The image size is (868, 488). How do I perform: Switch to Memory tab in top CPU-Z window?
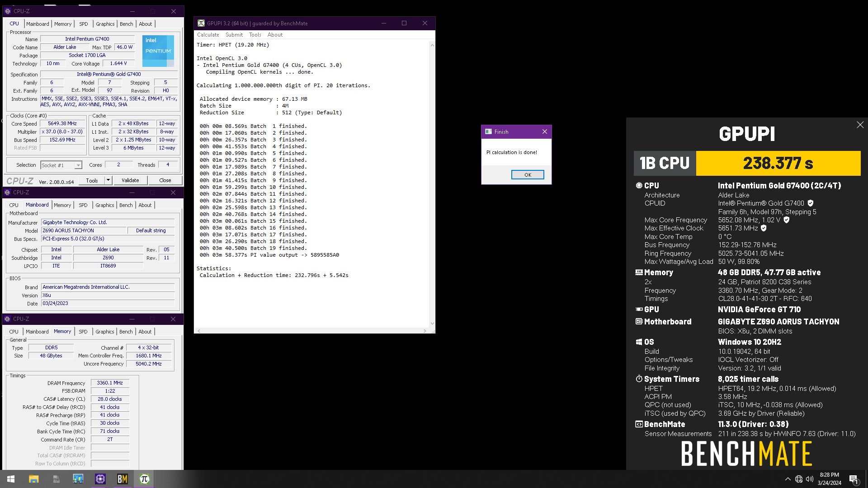pyautogui.click(x=63, y=24)
